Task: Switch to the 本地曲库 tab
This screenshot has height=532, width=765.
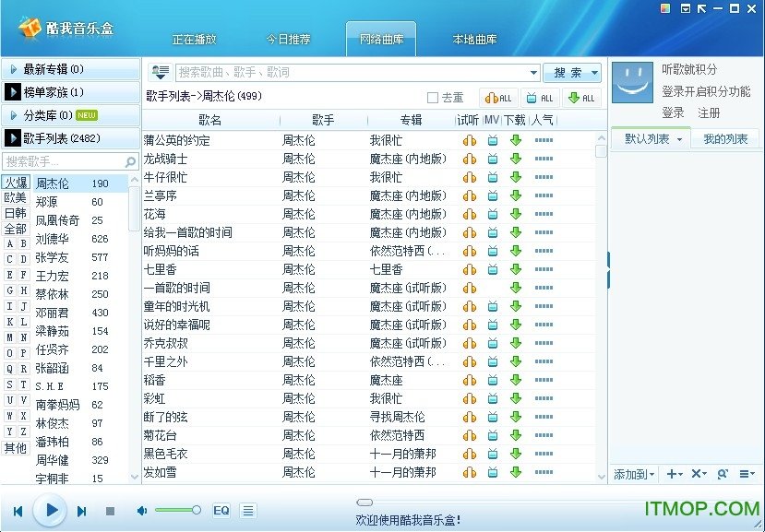Action: coord(474,40)
